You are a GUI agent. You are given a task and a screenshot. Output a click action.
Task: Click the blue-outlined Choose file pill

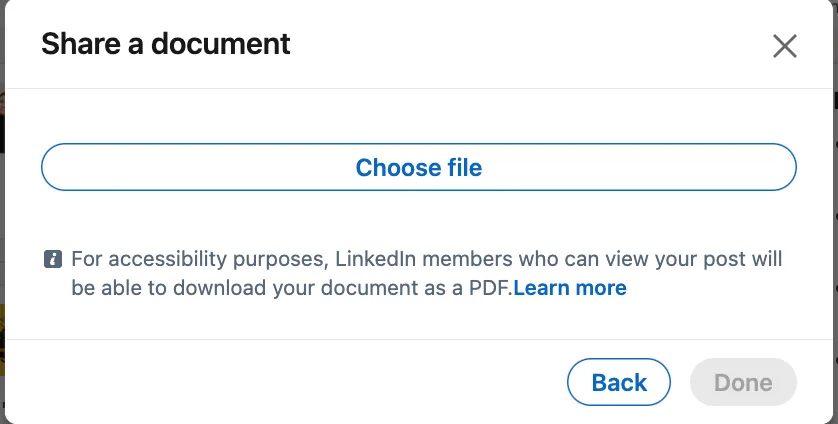[x=419, y=167]
